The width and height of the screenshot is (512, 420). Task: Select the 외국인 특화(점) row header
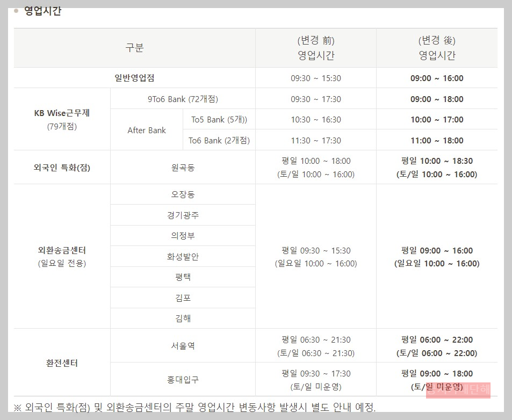pos(62,166)
